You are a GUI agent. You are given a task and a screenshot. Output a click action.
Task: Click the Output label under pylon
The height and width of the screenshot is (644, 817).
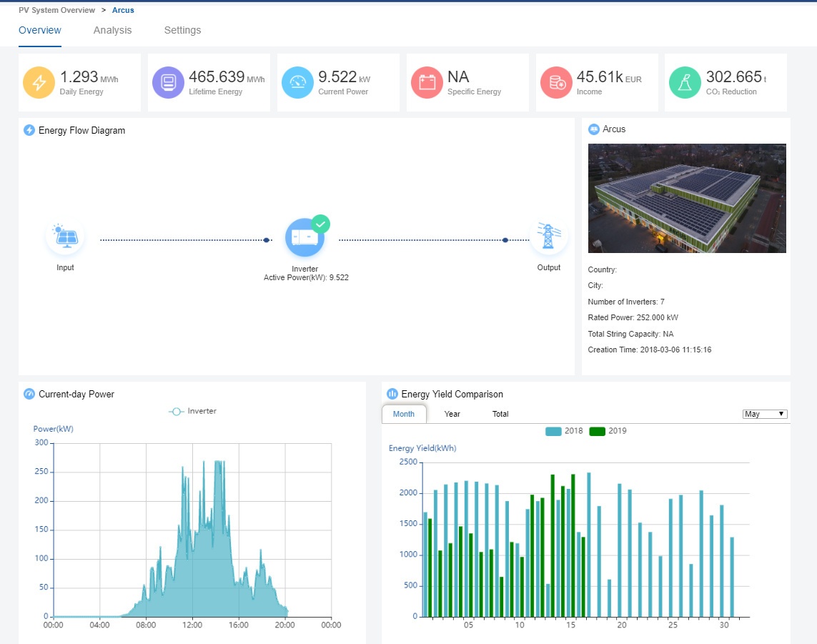(549, 267)
